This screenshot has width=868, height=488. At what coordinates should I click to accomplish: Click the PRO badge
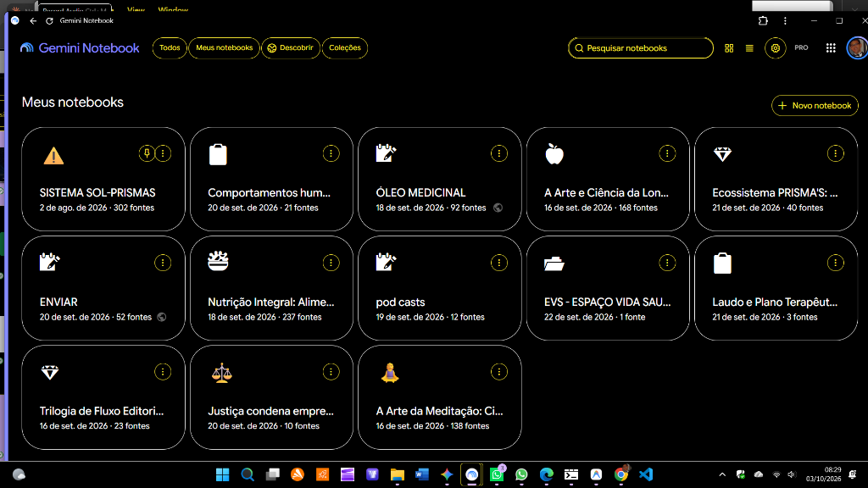coord(801,47)
